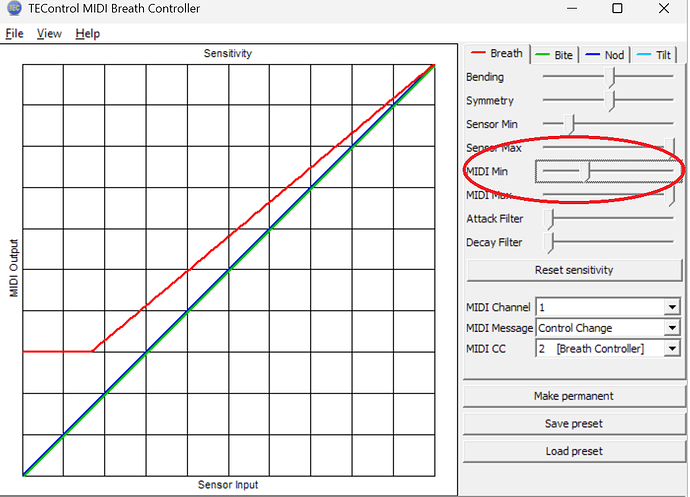Switch to the Nod tab
The image size is (690, 497).
coord(605,55)
